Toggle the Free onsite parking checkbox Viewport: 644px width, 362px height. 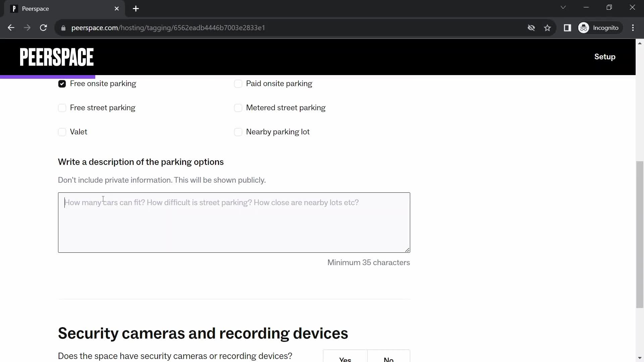(x=61, y=83)
